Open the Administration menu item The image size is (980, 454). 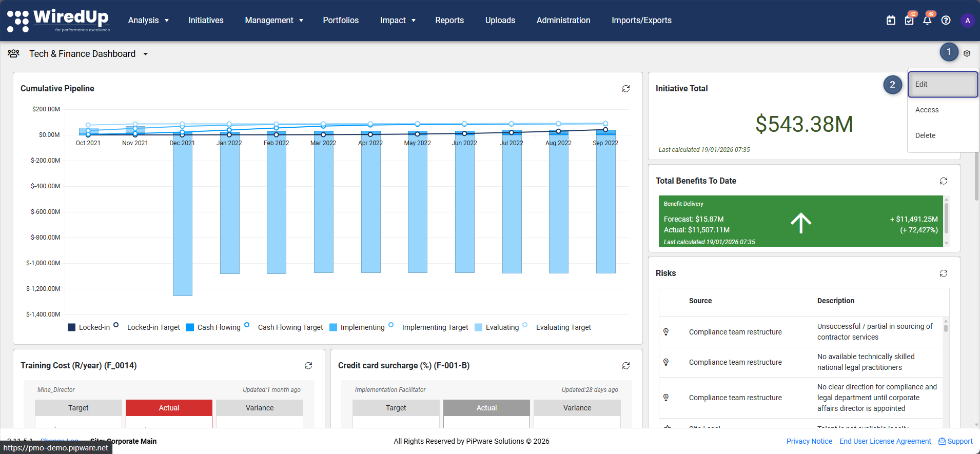point(563,21)
